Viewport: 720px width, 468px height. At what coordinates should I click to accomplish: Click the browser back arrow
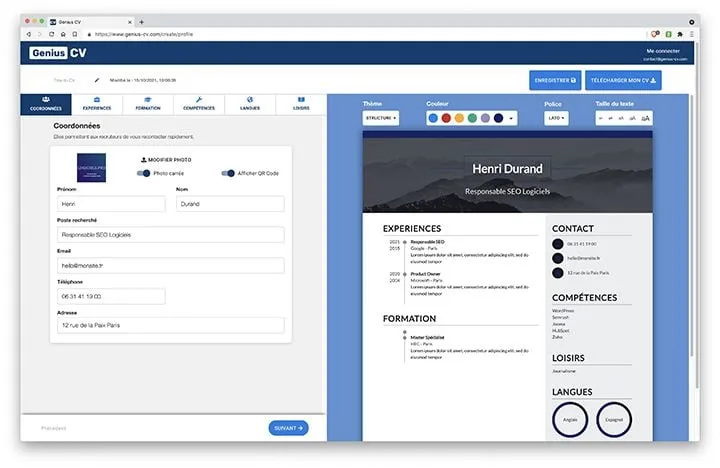[28, 34]
